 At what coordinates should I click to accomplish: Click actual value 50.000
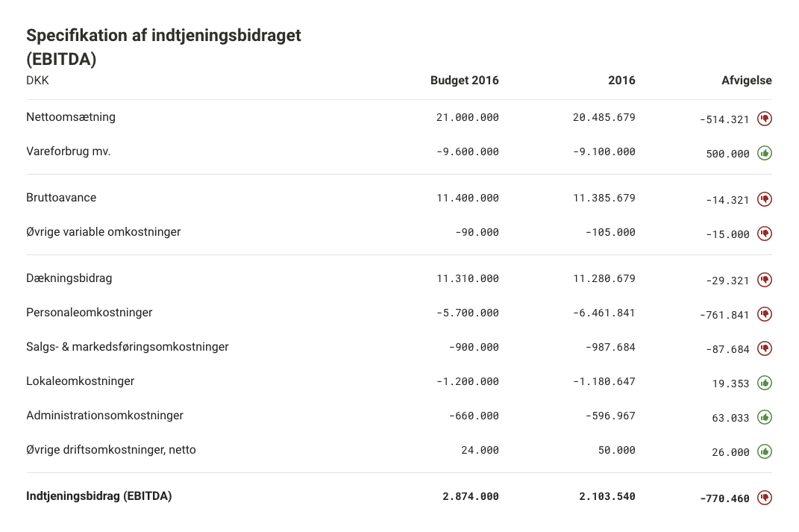[x=616, y=451]
